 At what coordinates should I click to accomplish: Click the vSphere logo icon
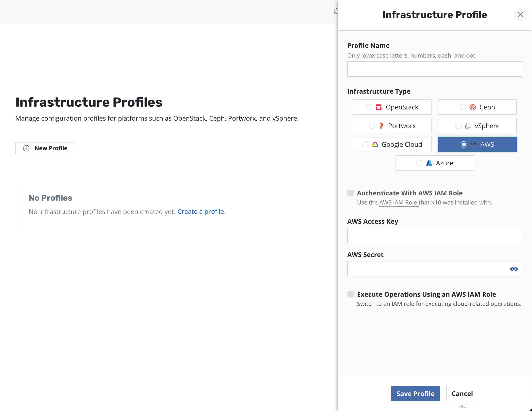468,126
